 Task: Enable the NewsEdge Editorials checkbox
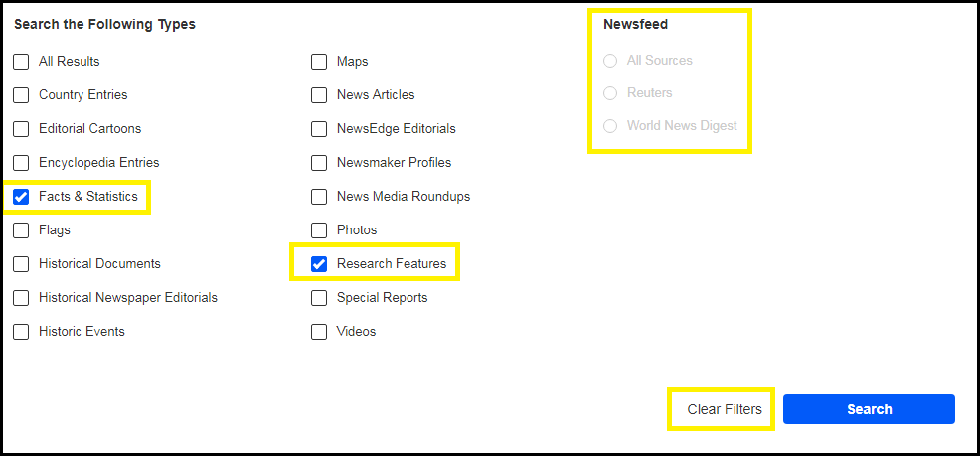319,129
